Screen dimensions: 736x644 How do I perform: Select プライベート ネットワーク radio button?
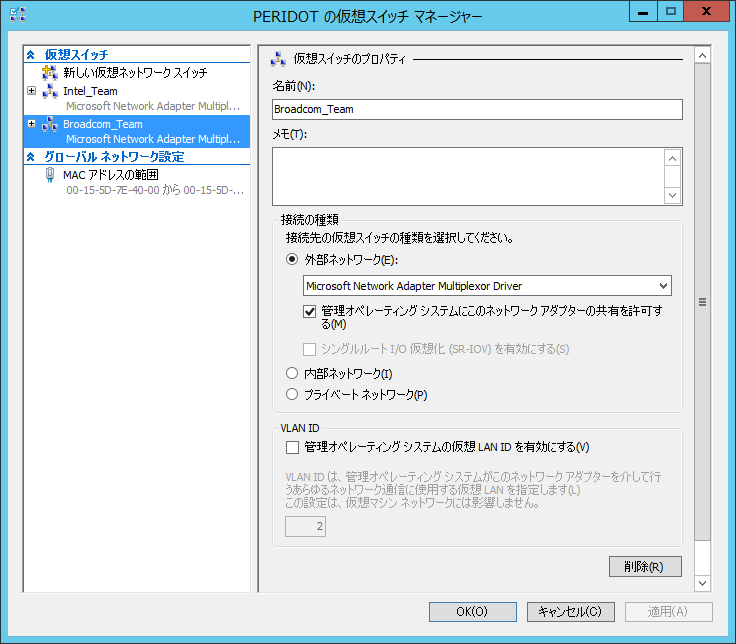(292, 394)
